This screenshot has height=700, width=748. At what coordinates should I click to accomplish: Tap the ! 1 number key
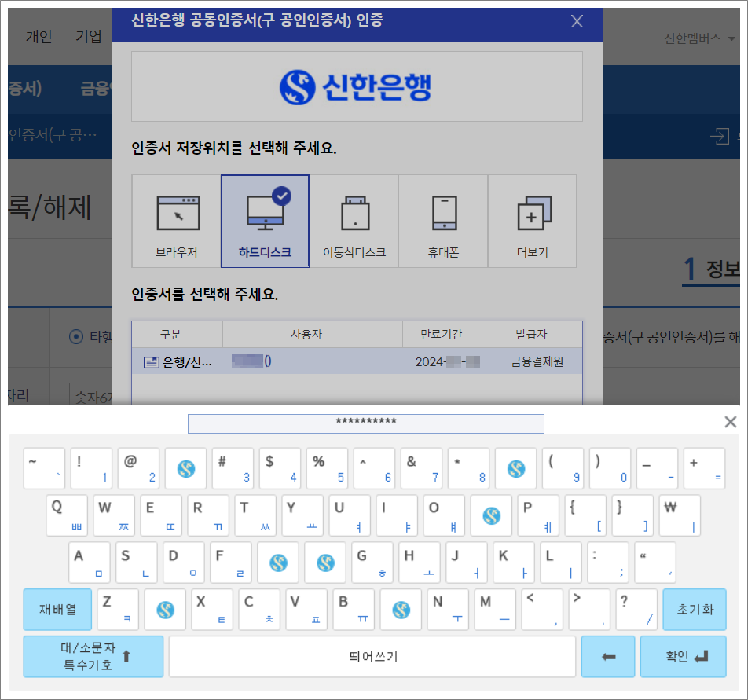coord(92,469)
